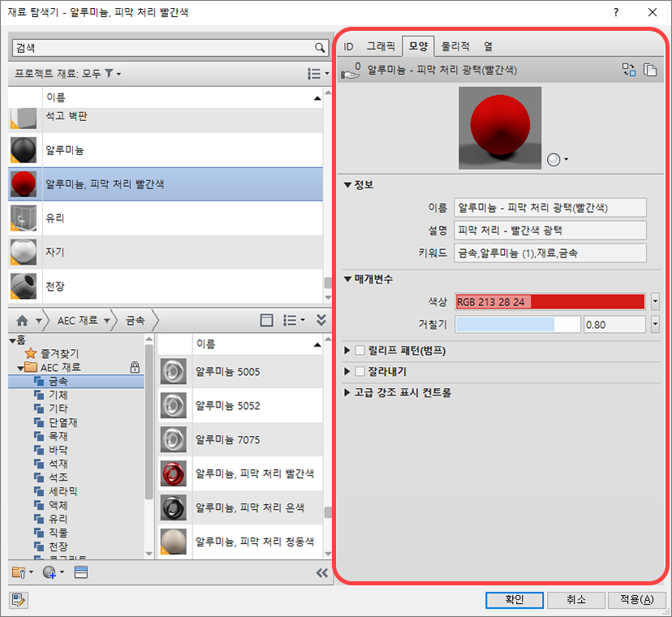Collapse library panel with double down chevron
672x617 pixels.
click(x=321, y=320)
